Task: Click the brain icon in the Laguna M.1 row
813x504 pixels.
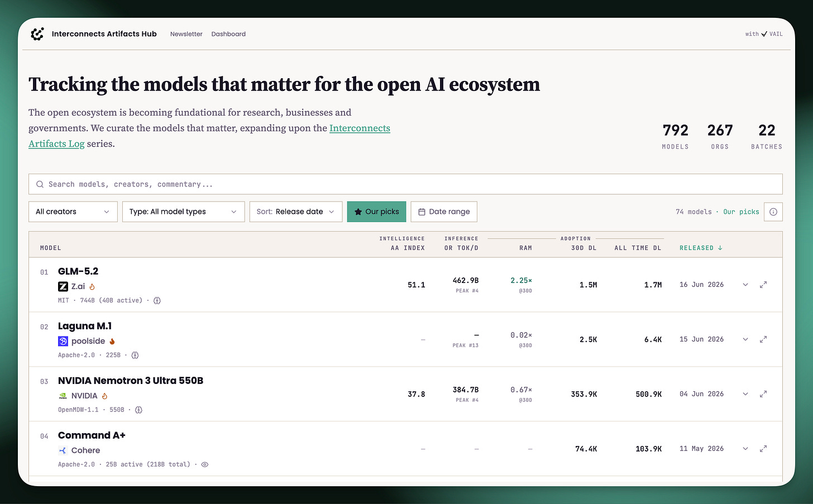Action: pos(135,355)
